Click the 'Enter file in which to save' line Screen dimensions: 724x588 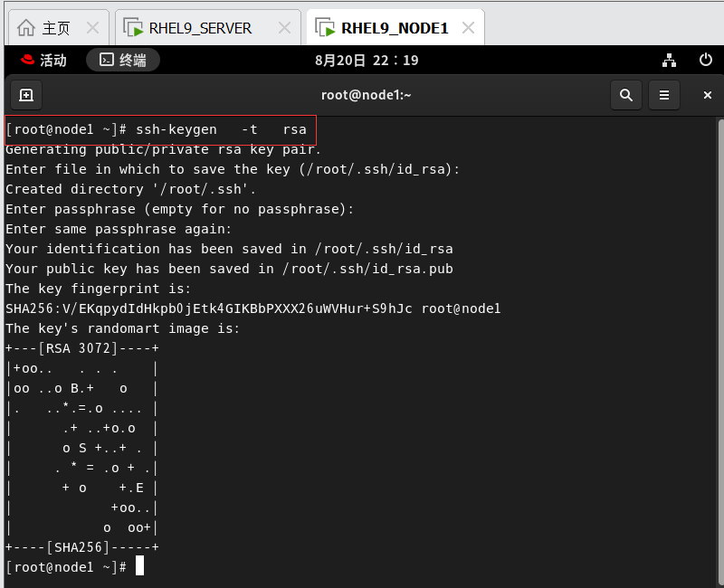click(233, 169)
